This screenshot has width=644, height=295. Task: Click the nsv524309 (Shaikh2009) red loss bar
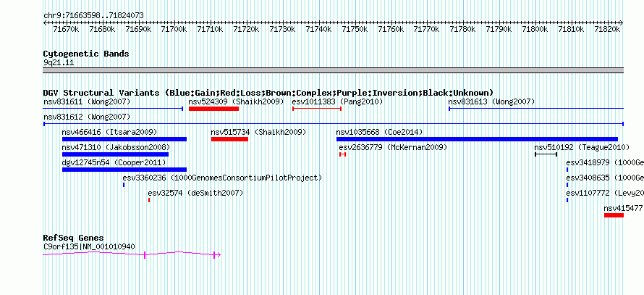(x=213, y=109)
